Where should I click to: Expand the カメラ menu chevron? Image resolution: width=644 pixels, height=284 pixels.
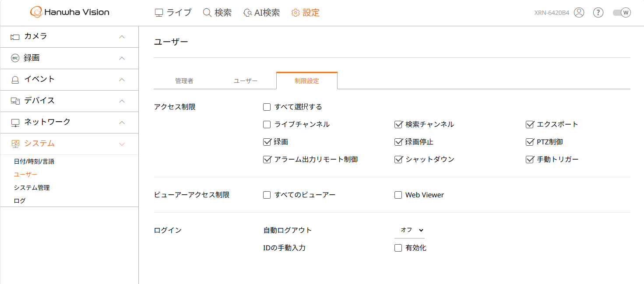pyautogui.click(x=122, y=37)
